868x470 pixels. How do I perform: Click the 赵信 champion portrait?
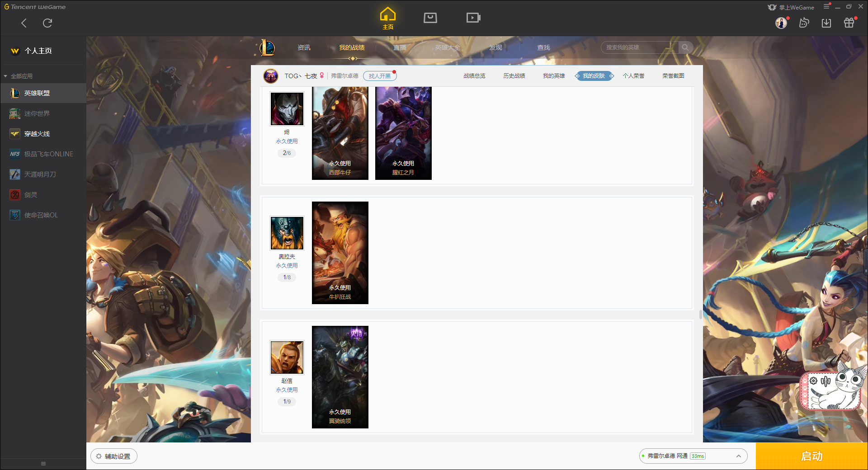287,357
